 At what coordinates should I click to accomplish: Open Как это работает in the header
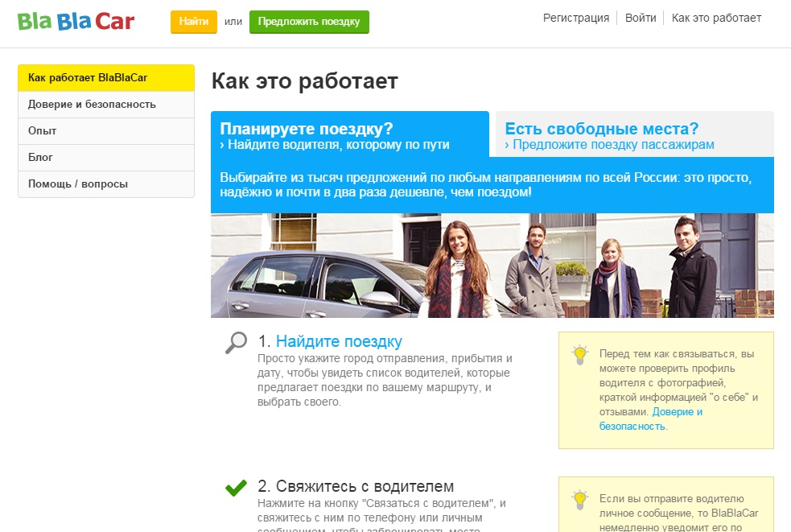point(716,18)
